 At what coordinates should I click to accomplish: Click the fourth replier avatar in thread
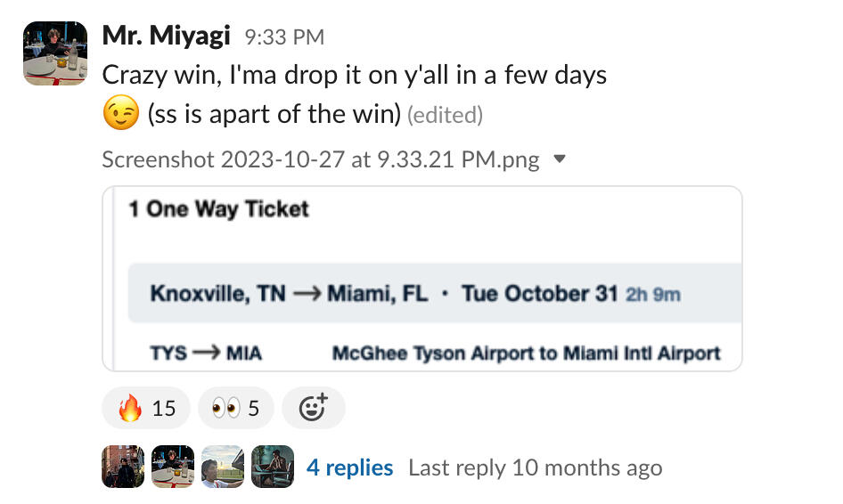[x=273, y=467]
